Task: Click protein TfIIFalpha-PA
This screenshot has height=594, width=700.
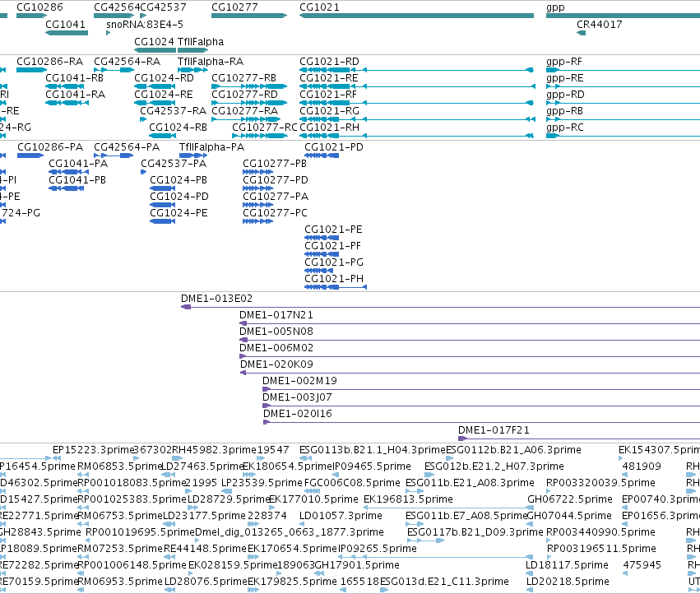Action: pos(211,147)
